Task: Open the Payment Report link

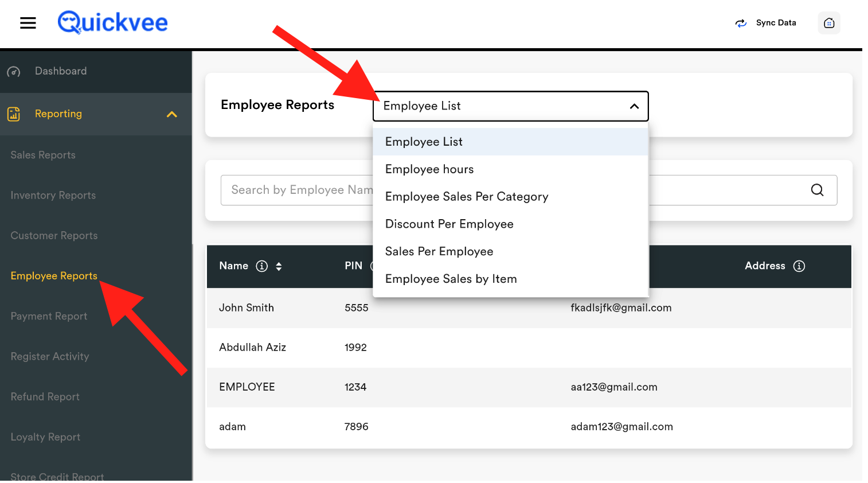Action: pyautogui.click(x=49, y=316)
